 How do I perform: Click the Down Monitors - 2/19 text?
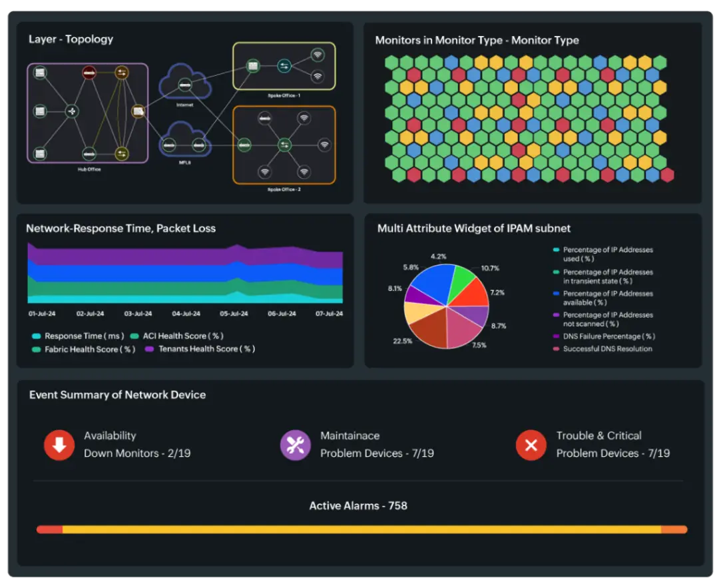[x=137, y=453]
